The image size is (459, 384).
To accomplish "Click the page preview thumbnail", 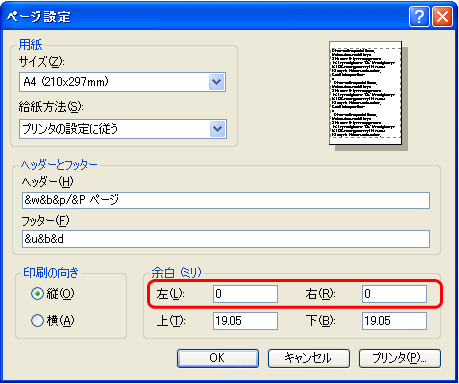I will 366,93.
